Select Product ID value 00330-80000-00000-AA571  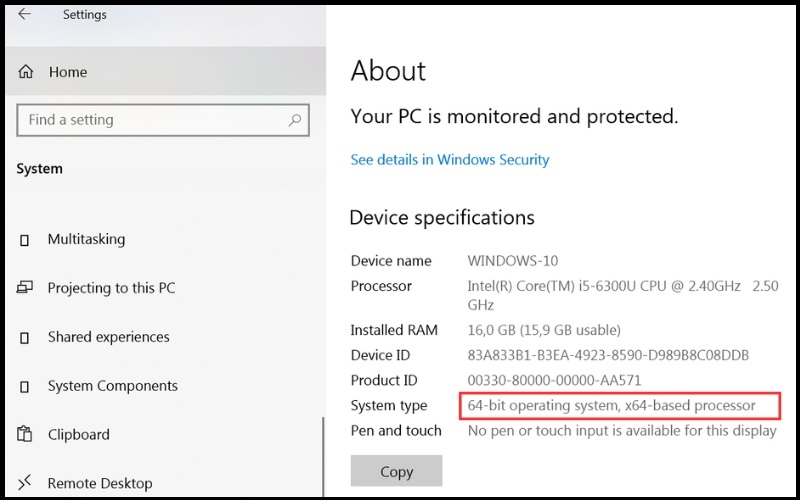554,380
